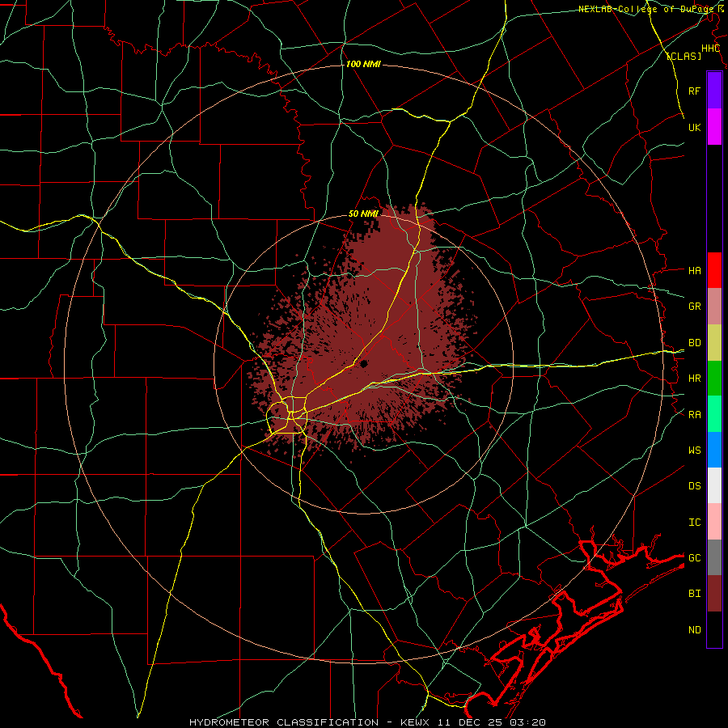Screen dimensions: 728x728
Task: Click the RF legend label
Action: click(x=694, y=91)
